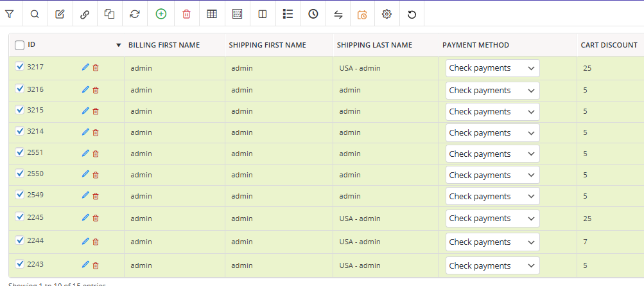Expand payment method dropdown for order 2245
The height and width of the screenshot is (286, 644).
(492, 218)
